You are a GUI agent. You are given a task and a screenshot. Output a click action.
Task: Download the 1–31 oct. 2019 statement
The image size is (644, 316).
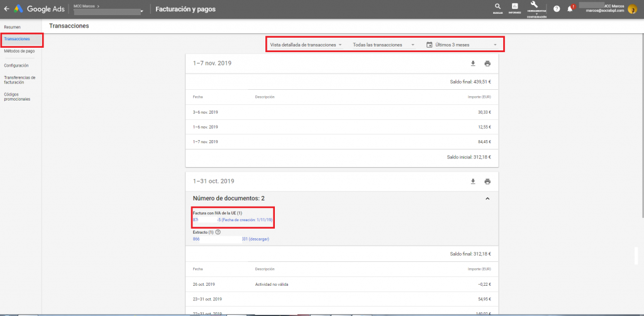tap(473, 181)
